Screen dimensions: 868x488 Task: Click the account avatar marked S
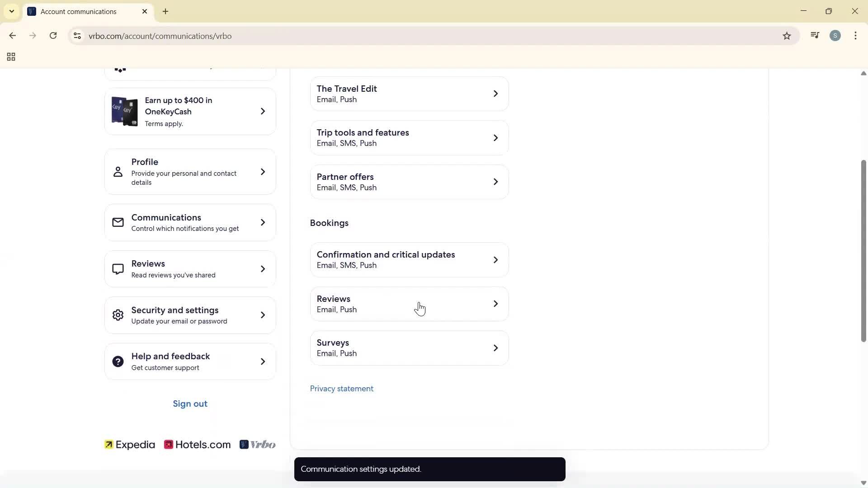835,36
